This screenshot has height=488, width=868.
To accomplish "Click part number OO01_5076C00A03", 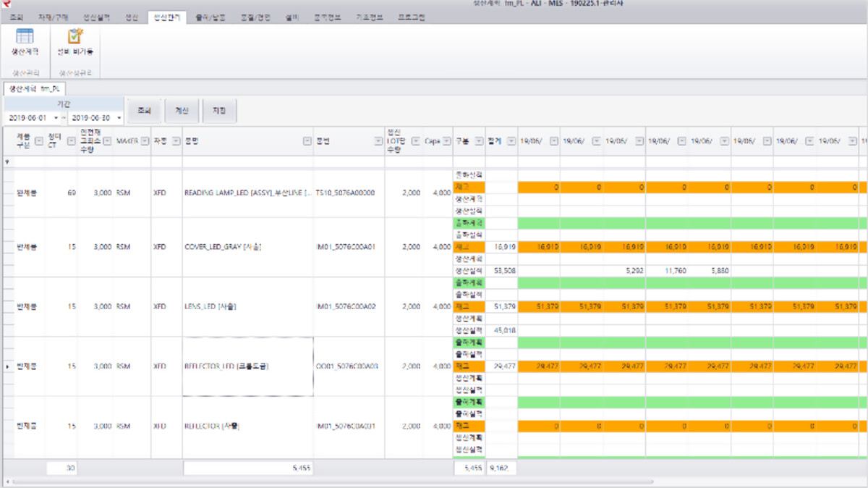I will 346,366.
